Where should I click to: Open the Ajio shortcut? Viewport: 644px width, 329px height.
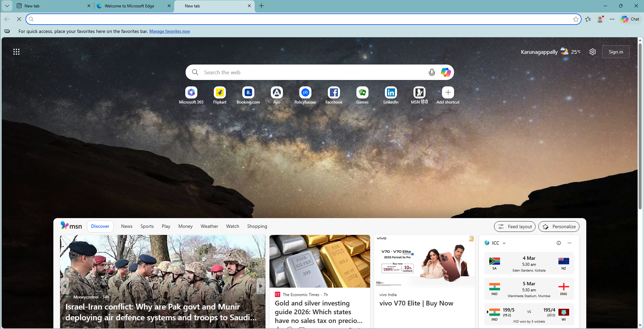277,95
